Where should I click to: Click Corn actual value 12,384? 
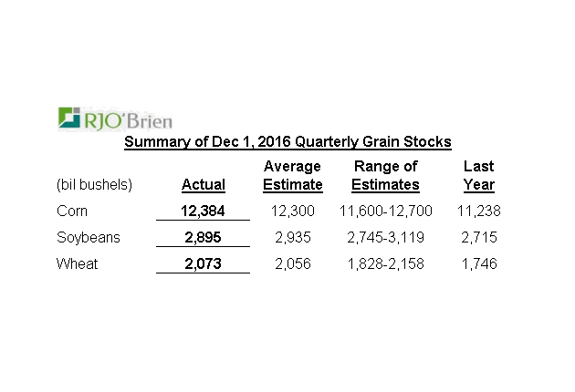pyautogui.click(x=203, y=211)
